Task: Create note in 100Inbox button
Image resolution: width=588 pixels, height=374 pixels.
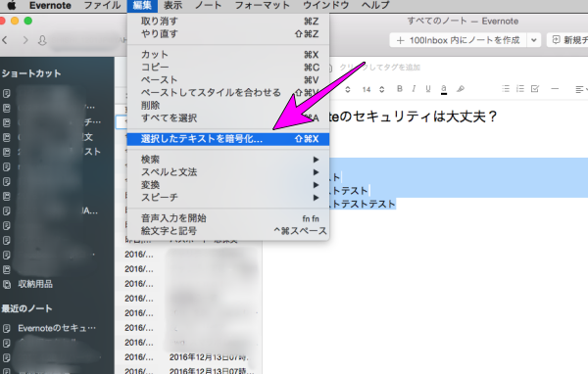Action: click(458, 40)
